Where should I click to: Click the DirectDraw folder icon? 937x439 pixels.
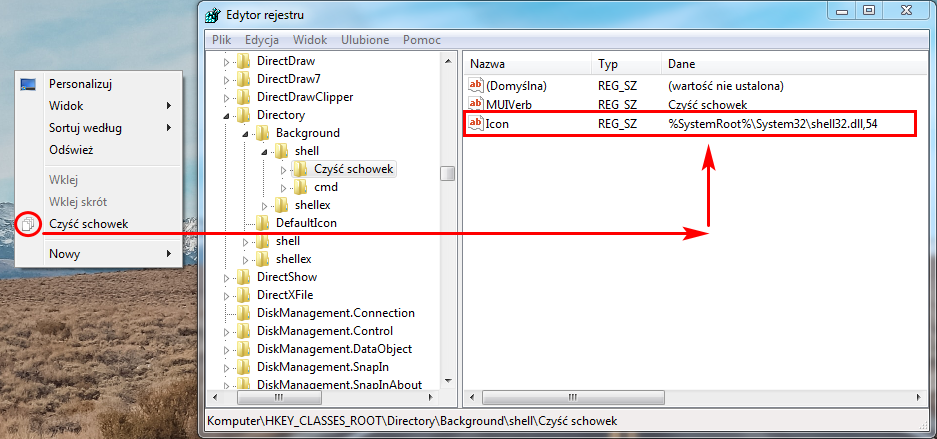243,61
